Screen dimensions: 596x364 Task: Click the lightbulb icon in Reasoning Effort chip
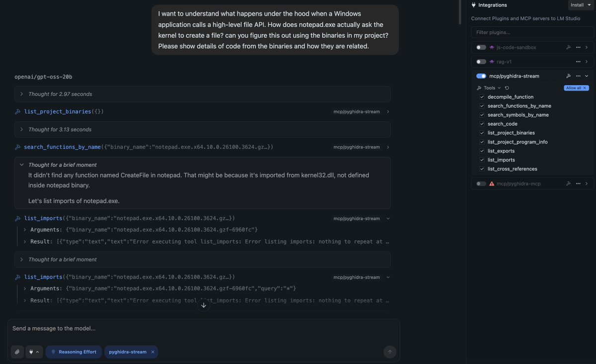(x=54, y=352)
